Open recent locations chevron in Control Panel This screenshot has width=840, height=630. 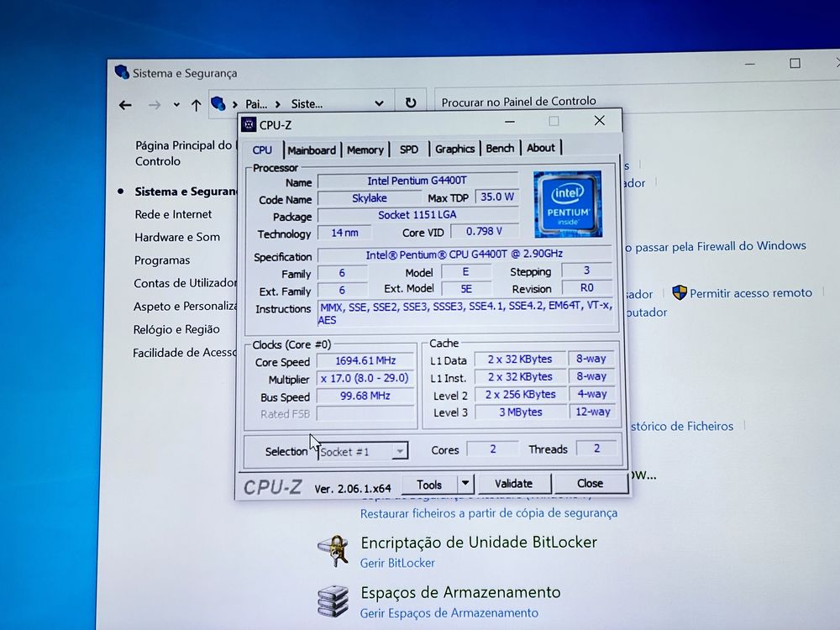point(176,105)
